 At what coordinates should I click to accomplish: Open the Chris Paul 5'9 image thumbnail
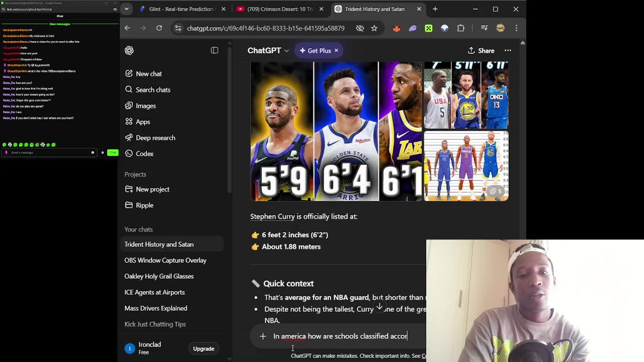282,131
